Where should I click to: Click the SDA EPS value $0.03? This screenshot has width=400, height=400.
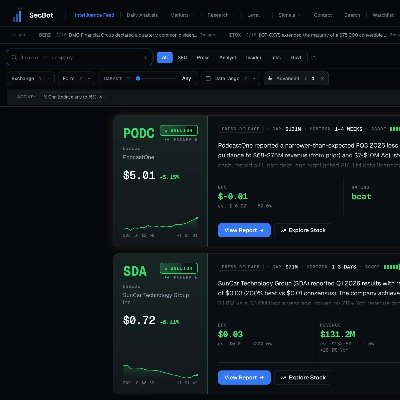(x=230, y=334)
